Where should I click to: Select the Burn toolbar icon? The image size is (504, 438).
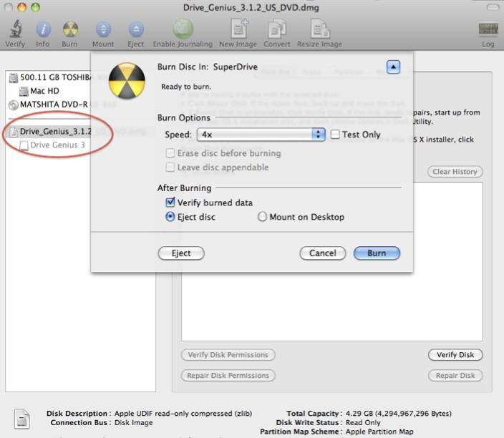70,29
